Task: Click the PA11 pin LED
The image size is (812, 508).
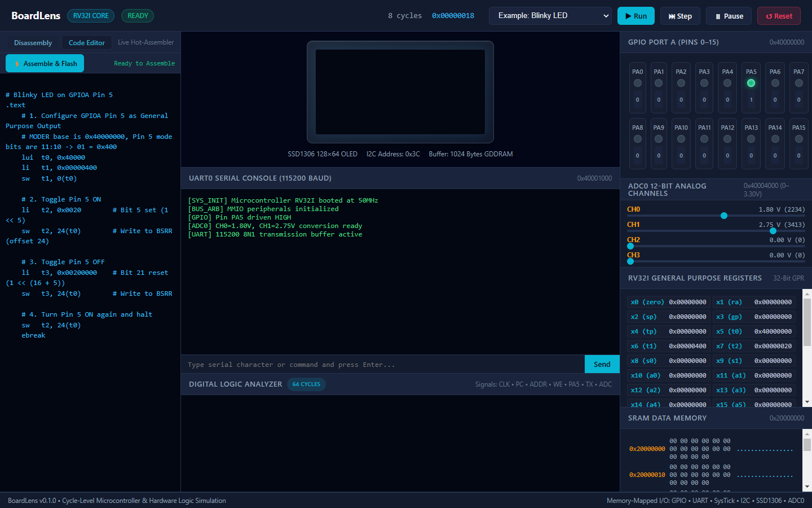Action: tap(704, 139)
